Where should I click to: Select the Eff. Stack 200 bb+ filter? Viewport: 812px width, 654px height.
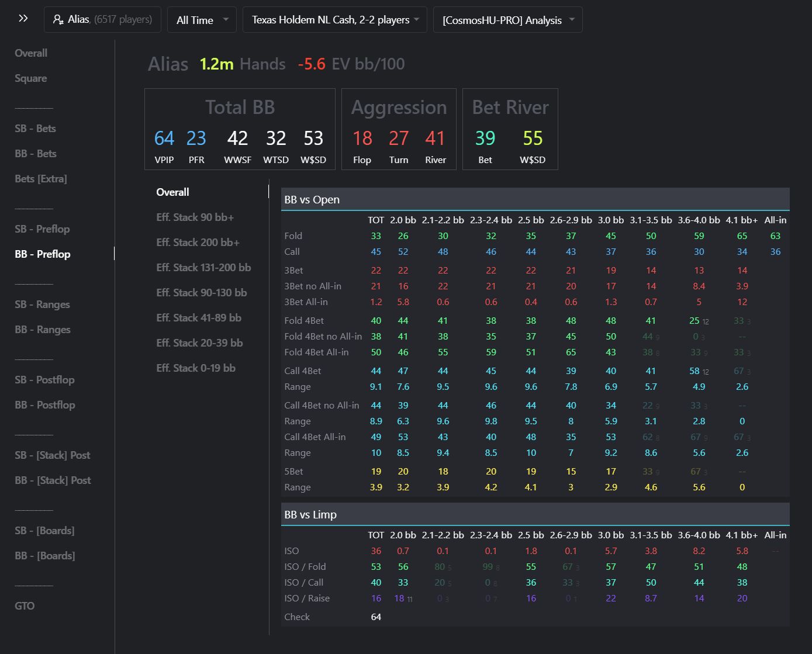[x=198, y=243]
